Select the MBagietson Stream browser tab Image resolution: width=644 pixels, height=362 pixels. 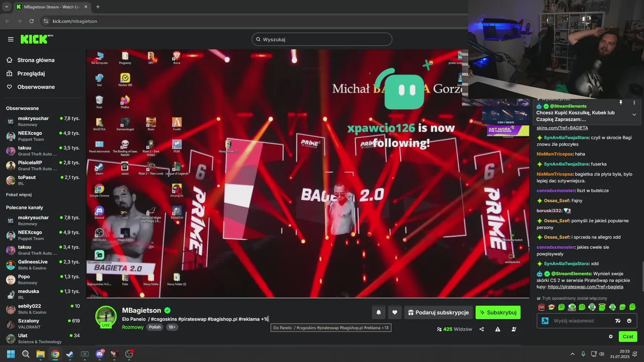point(51,7)
